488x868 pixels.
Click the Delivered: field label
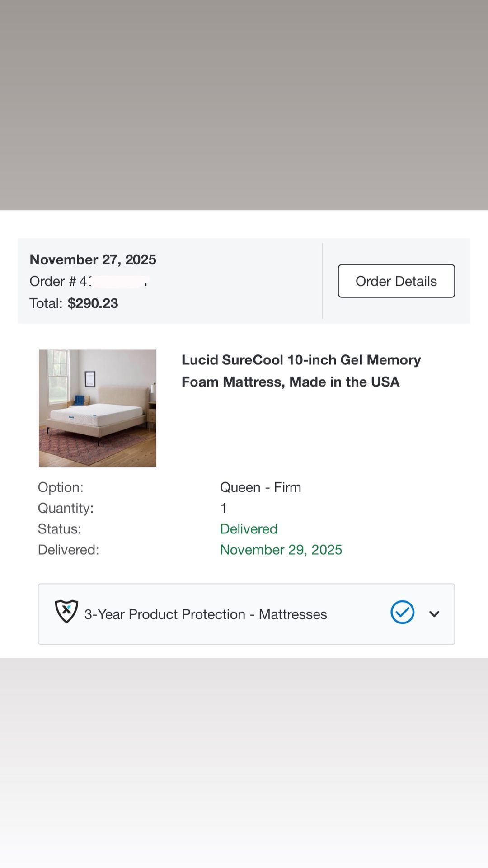click(x=68, y=550)
